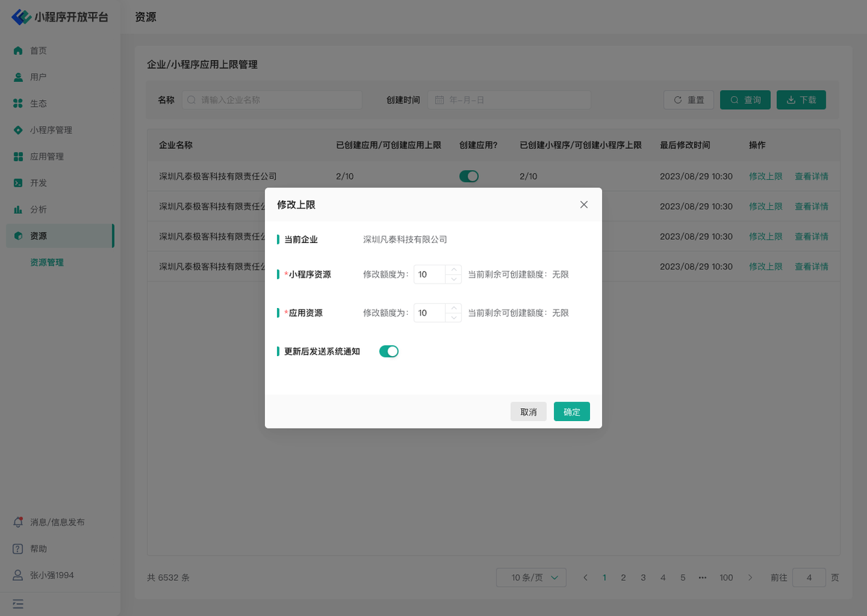Increase 小程序资源 quota with up arrow

click(x=454, y=270)
